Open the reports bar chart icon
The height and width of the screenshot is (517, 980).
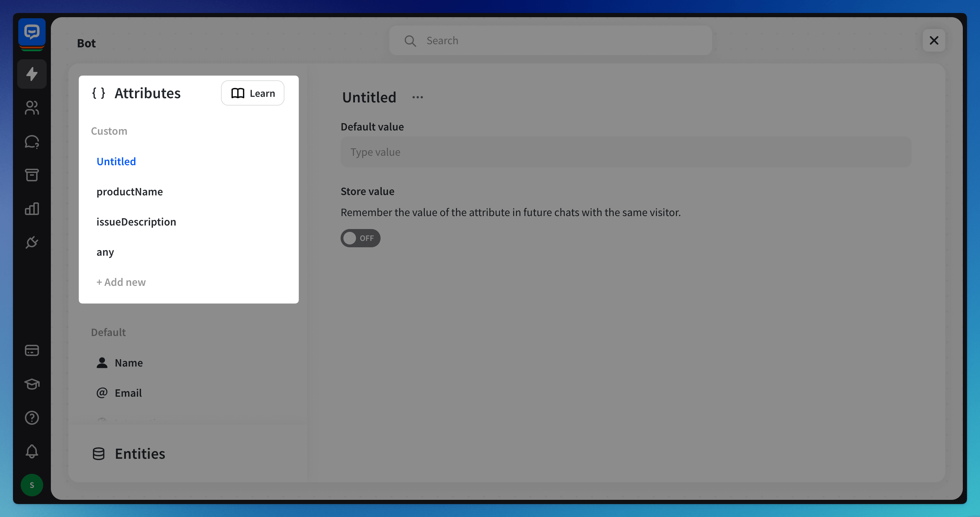tap(32, 208)
